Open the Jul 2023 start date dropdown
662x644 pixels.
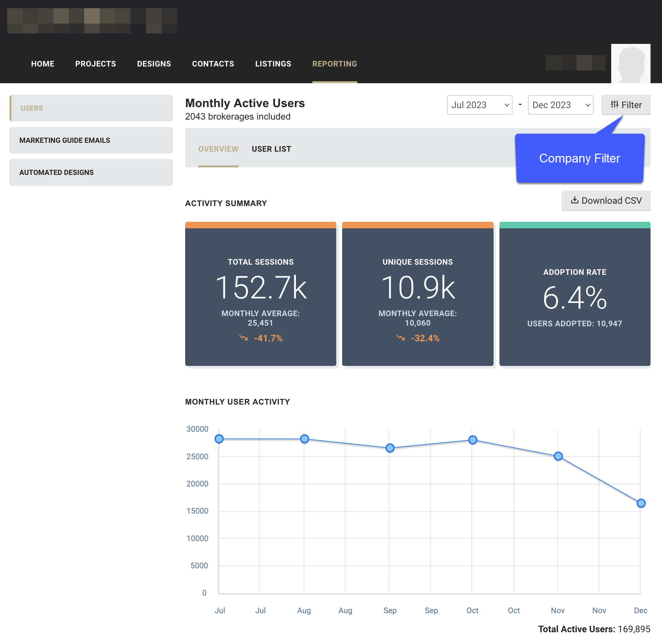(x=479, y=105)
